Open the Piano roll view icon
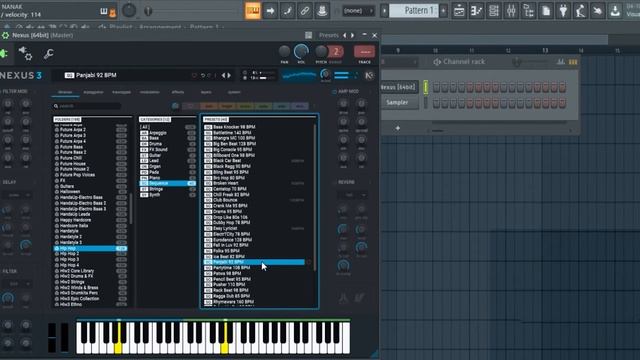 pyautogui.click(x=476, y=11)
